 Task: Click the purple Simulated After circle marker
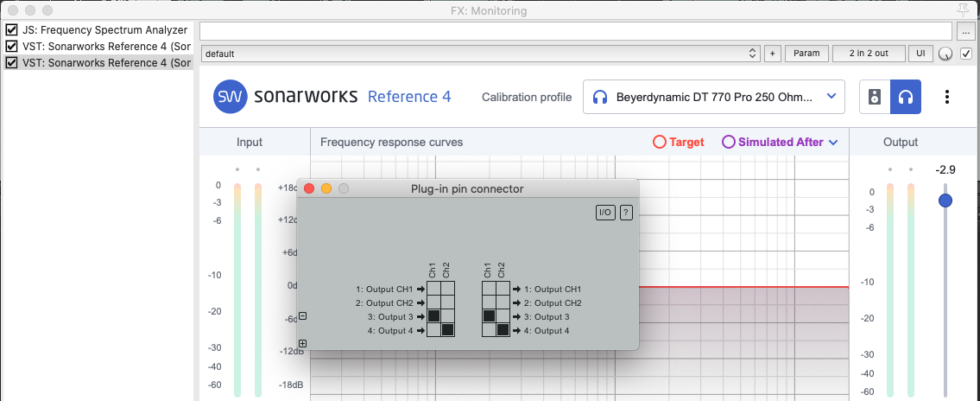(x=729, y=142)
